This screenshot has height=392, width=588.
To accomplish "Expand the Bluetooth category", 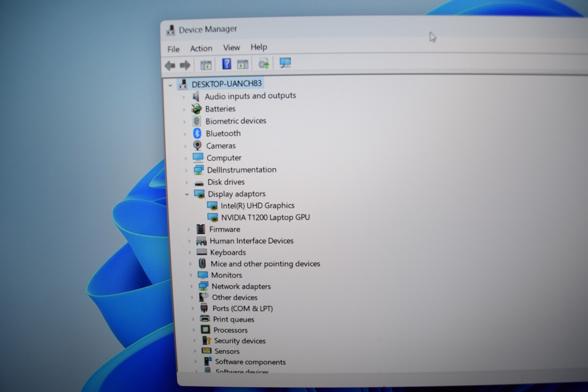I will coord(185,134).
